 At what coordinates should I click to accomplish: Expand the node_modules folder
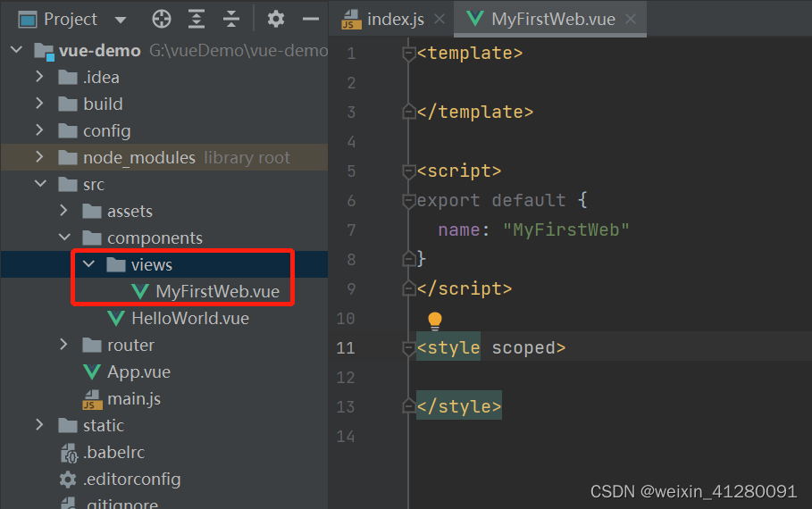40,157
